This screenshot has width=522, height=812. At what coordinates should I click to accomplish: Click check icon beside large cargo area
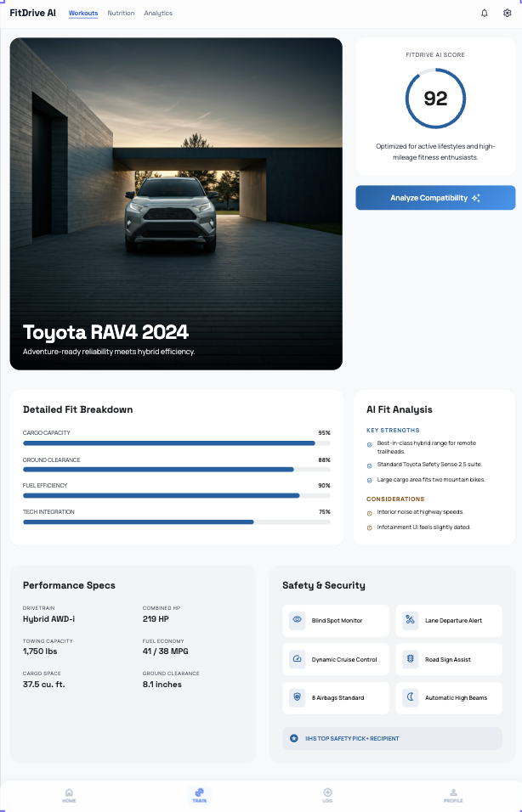click(370, 481)
